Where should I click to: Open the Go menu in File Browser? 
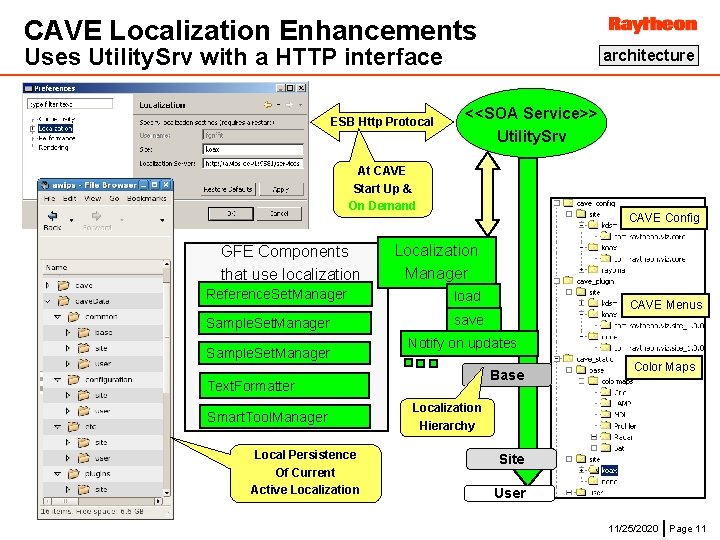[x=114, y=198]
